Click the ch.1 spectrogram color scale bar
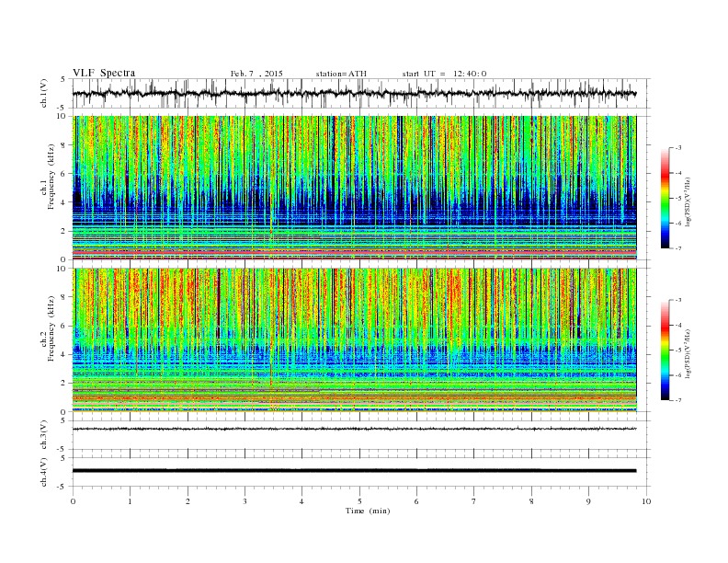 point(665,199)
